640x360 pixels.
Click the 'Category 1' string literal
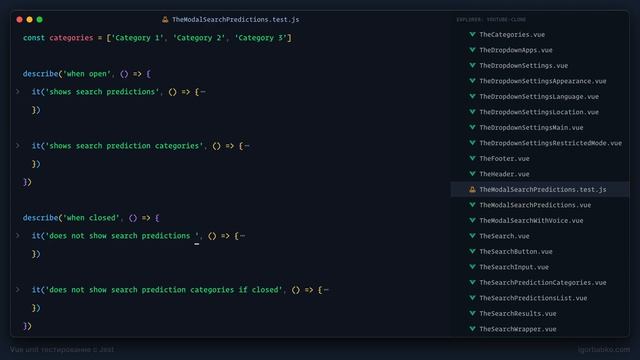(137, 38)
